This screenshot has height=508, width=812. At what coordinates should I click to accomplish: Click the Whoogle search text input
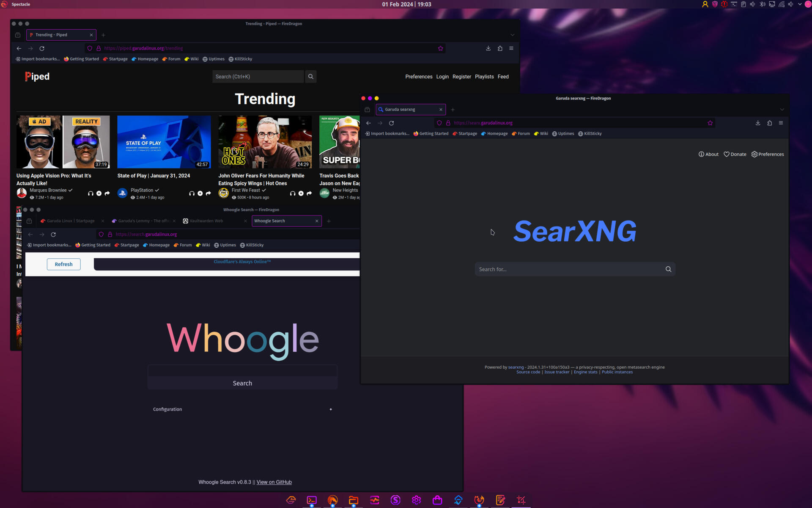pos(242,371)
